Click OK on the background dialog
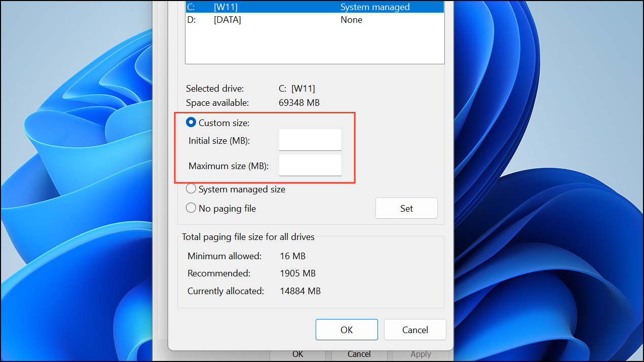 click(x=297, y=354)
